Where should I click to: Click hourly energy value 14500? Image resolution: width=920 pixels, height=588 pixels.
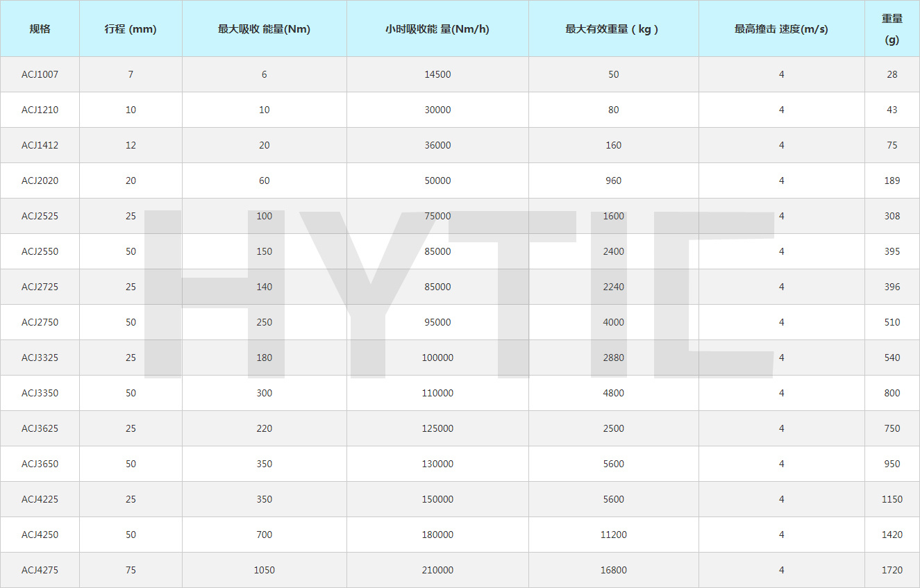437,74
